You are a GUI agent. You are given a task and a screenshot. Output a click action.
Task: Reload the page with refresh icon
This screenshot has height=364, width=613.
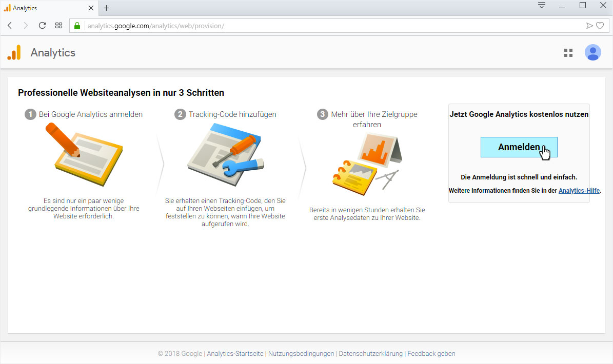(42, 26)
